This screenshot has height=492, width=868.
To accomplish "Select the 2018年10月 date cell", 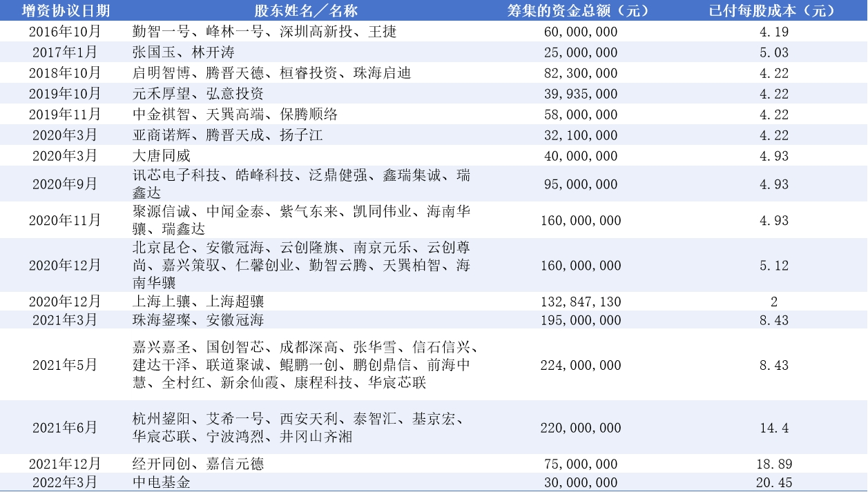I will tap(65, 73).
